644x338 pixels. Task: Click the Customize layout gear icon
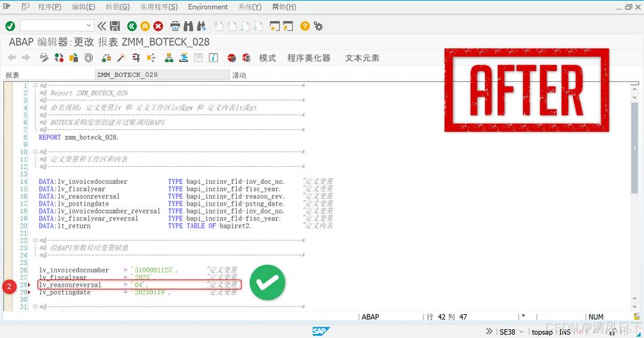click(x=318, y=26)
